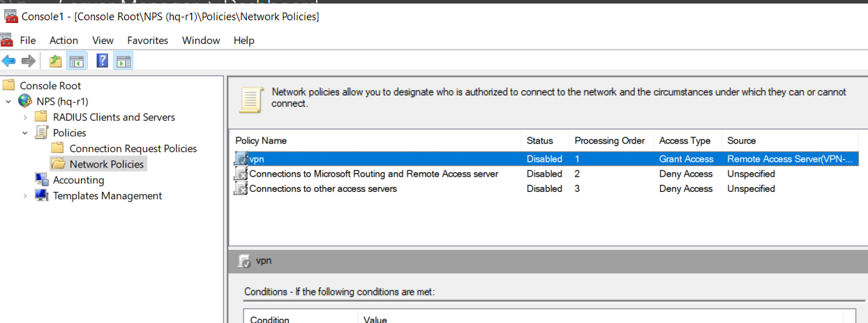The width and height of the screenshot is (868, 323).
Task: Click the Back arrow toolbar icon
Action: (9, 61)
